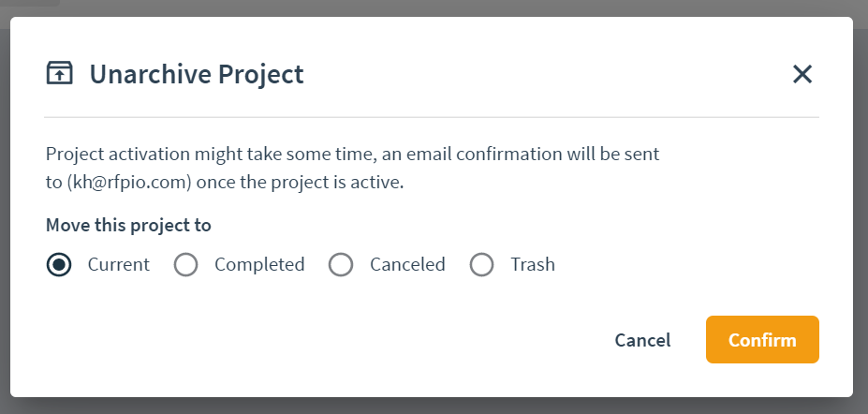
Task: Choose the Completed radio button
Action: click(x=185, y=265)
